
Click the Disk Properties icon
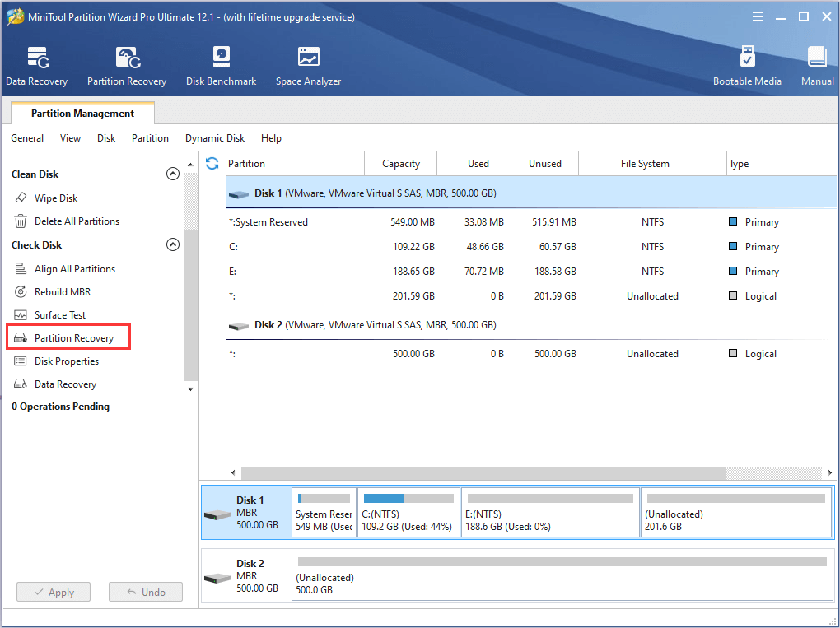click(21, 361)
